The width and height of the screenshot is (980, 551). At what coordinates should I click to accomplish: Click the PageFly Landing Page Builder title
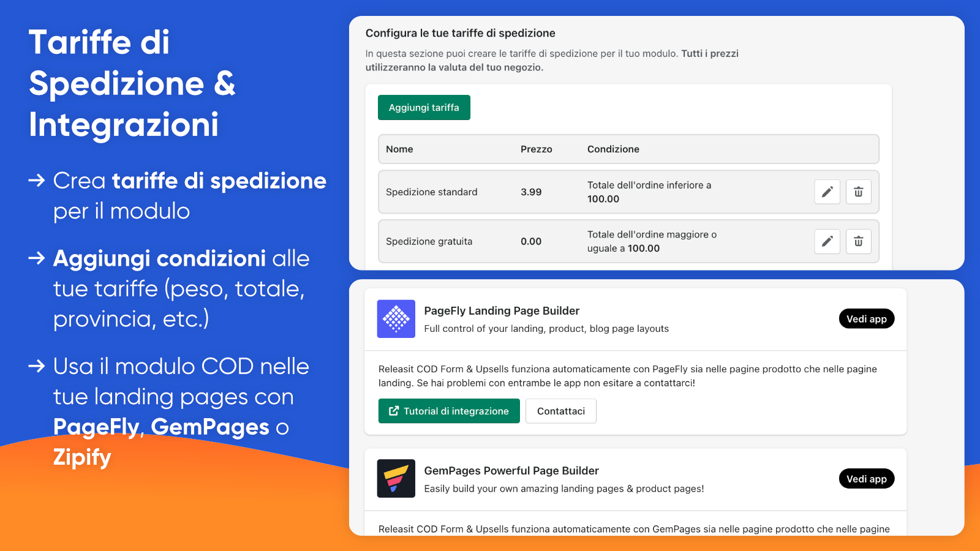coord(502,311)
